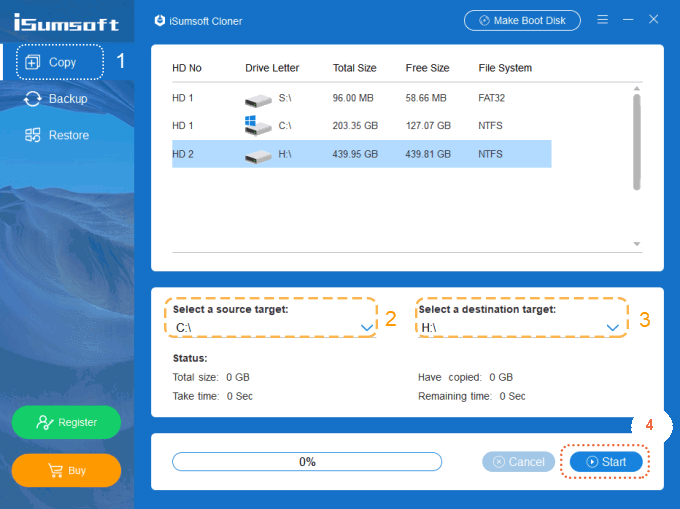Close the iSumsoft Cloner window
680x509 pixels.
coord(654,19)
